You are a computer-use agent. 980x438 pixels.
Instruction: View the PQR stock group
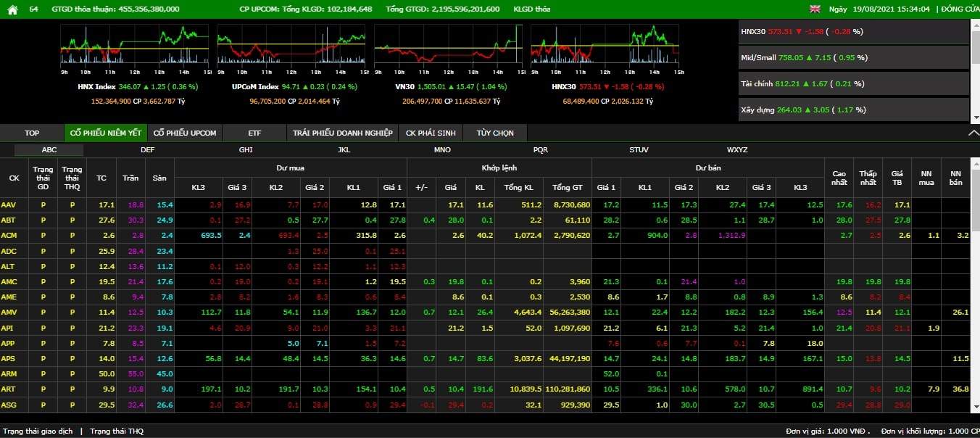coord(541,150)
